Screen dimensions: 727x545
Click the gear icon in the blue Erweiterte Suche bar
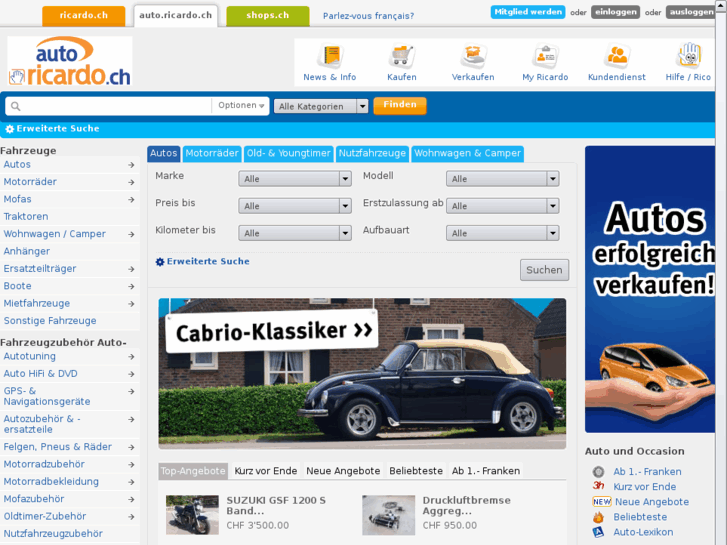[x=9, y=129]
